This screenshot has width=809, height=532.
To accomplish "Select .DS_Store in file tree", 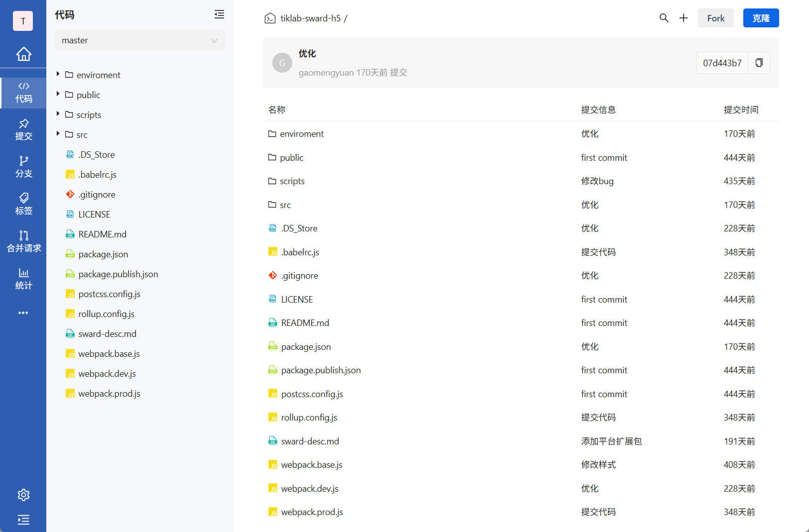I will click(x=97, y=155).
